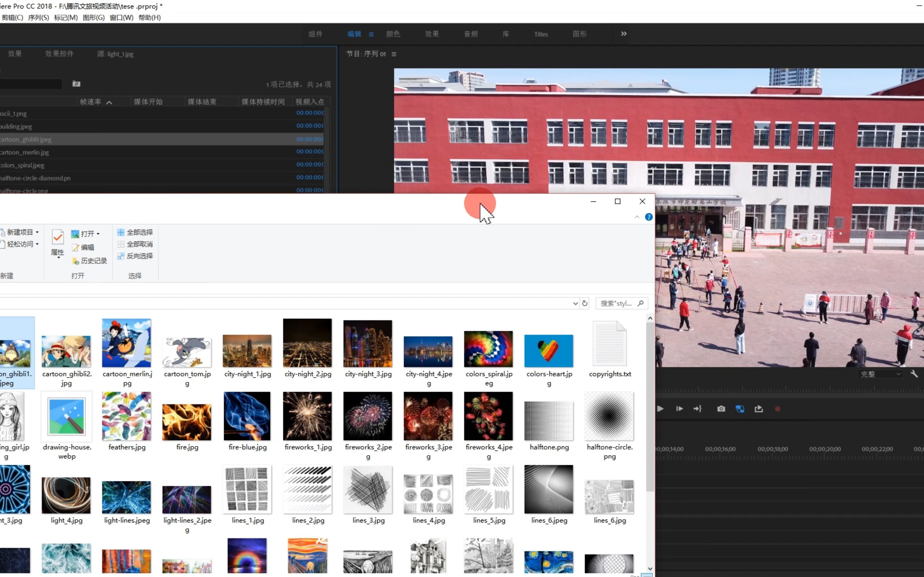Step forward one frame
The image size is (924, 577).
679,409
